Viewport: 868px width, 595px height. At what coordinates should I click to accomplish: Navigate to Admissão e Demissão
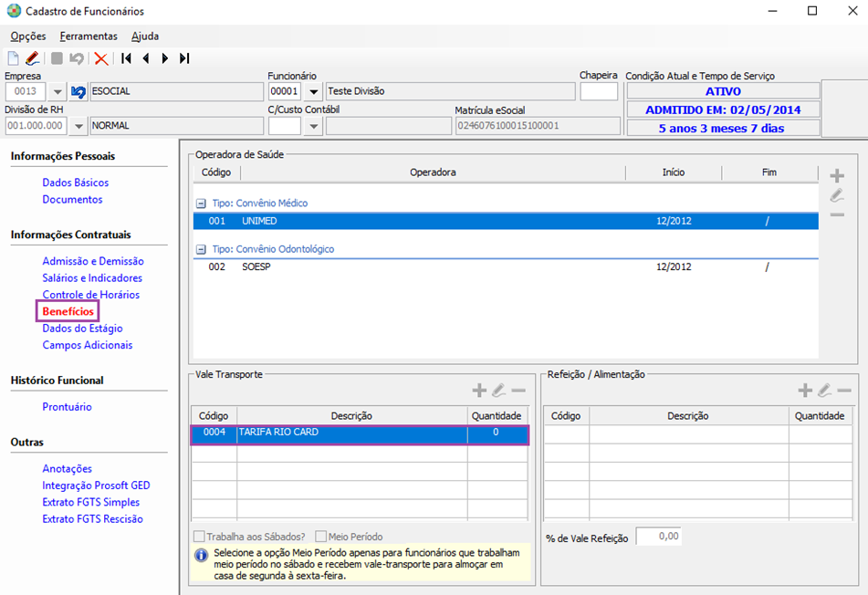tap(93, 261)
